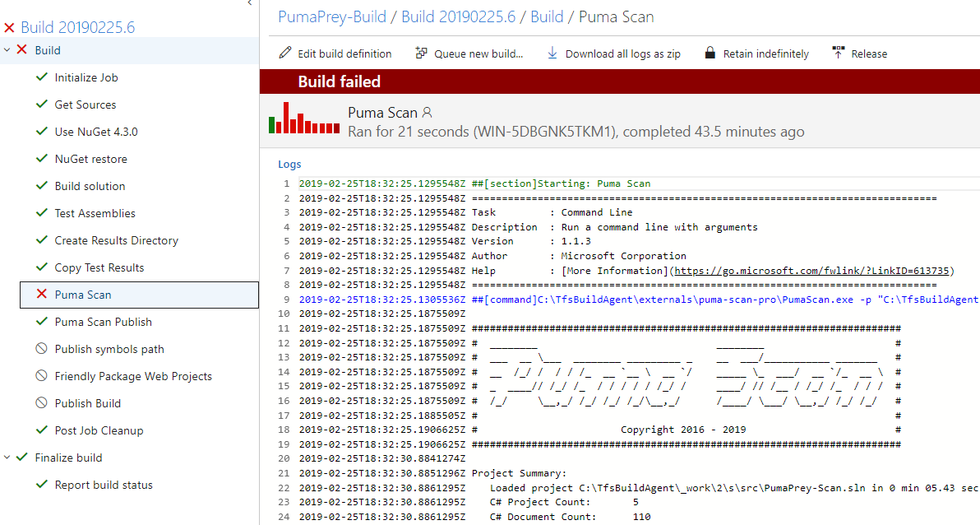Collapse the left panel with top chevron
The image size is (980, 525).
249,4
